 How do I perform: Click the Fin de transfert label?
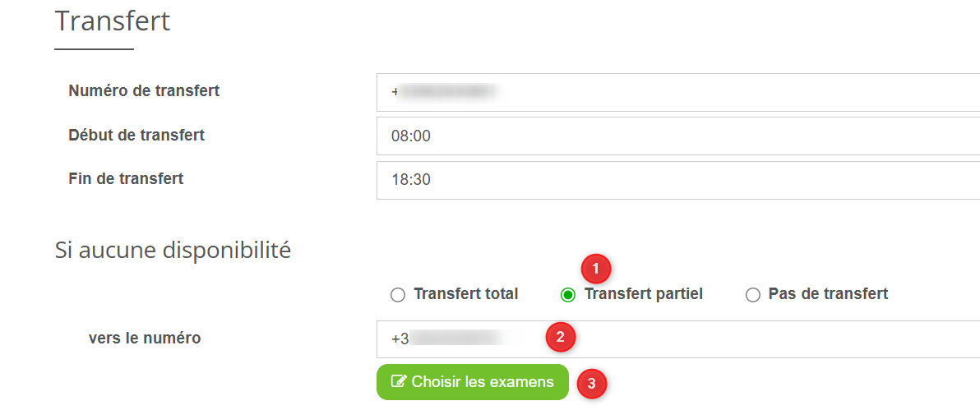point(126,178)
